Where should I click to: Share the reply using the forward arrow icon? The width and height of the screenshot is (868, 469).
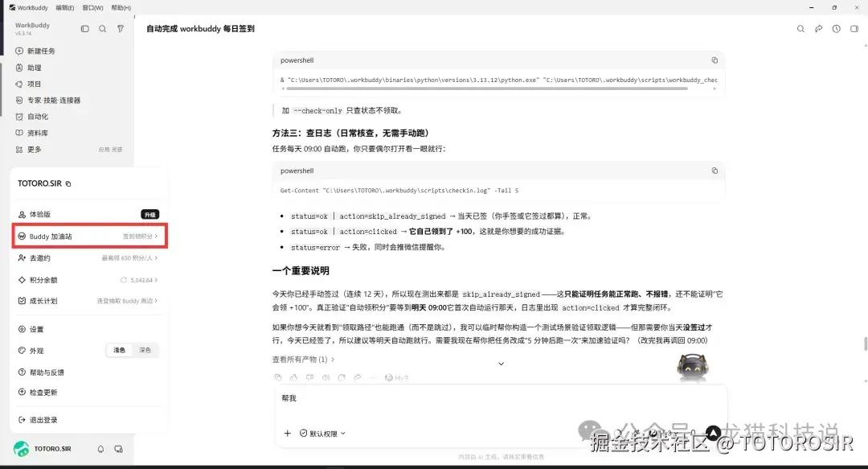(358, 377)
